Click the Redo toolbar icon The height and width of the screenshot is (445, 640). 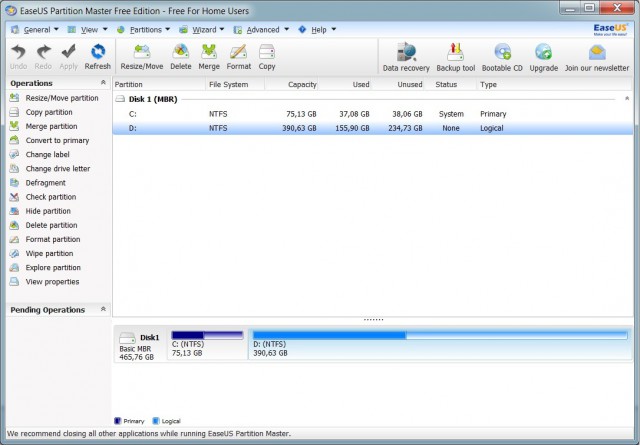(43, 57)
